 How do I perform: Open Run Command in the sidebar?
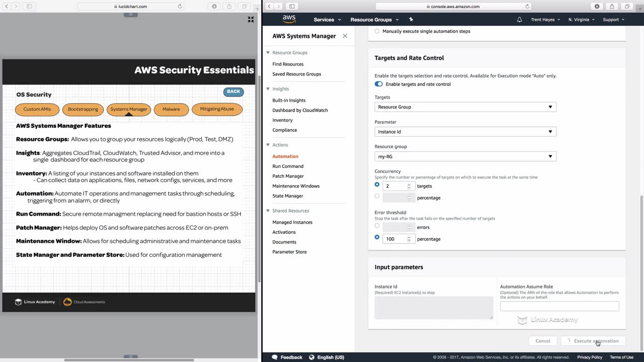288,166
